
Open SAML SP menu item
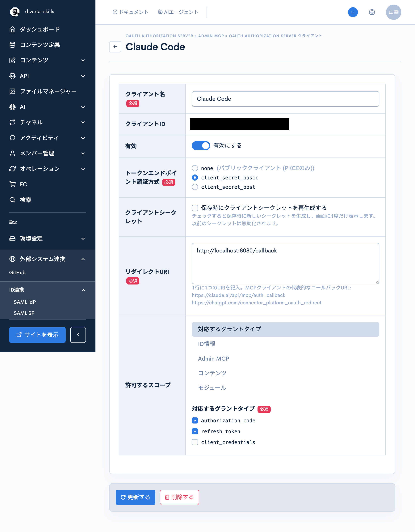[x=24, y=313]
